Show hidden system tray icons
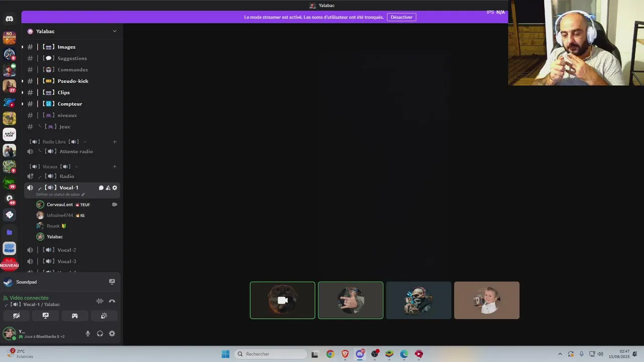This screenshot has width=644, height=362. tap(560, 354)
